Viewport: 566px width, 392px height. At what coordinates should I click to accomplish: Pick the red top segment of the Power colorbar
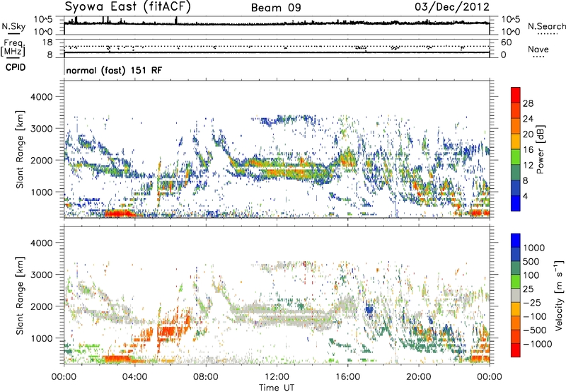pos(516,96)
